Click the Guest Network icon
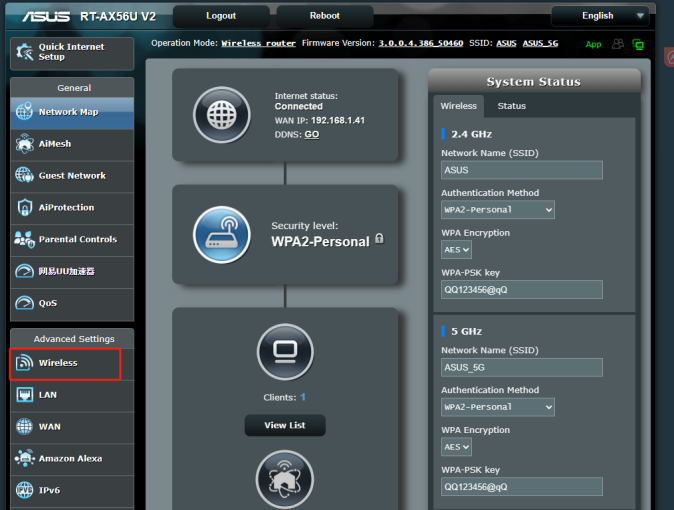The image size is (674, 510). click(25, 175)
